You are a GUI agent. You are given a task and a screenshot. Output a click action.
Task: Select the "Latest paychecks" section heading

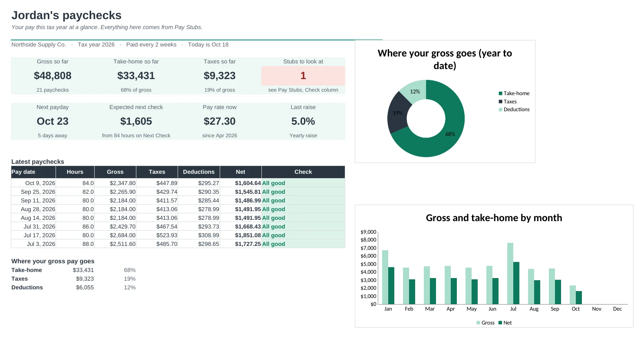(38, 162)
